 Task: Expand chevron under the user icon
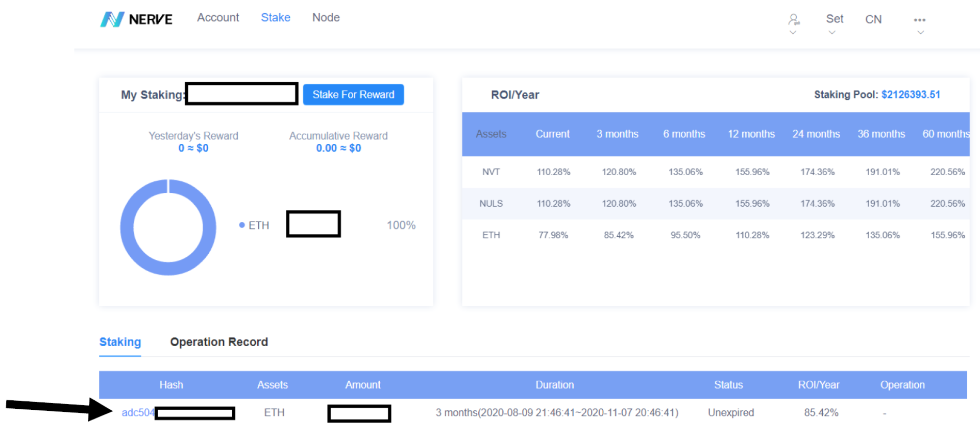793,33
